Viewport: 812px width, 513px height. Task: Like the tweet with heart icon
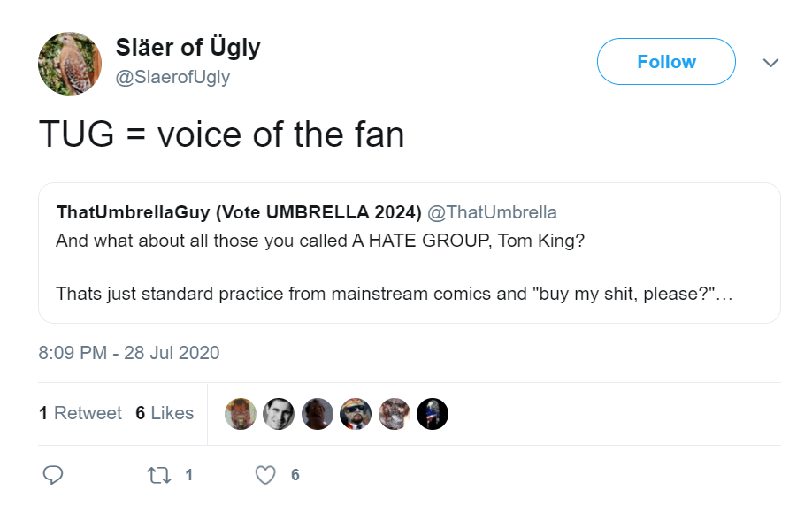click(265, 475)
